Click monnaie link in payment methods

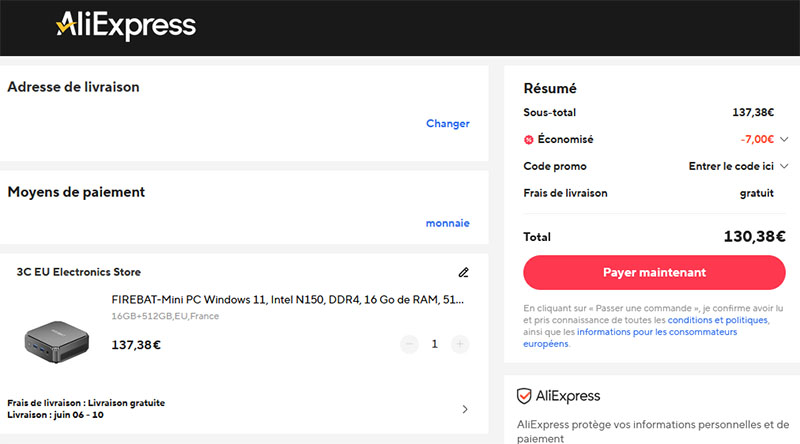(447, 223)
